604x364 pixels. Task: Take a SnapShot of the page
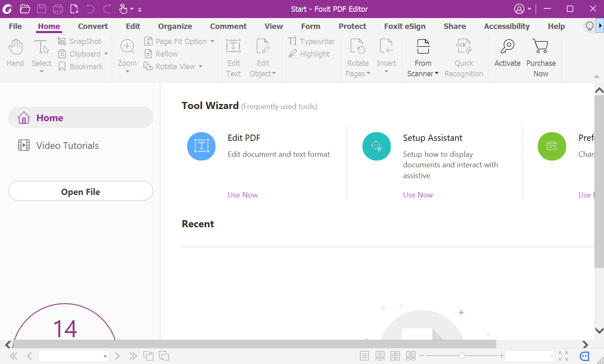(x=80, y=41)
